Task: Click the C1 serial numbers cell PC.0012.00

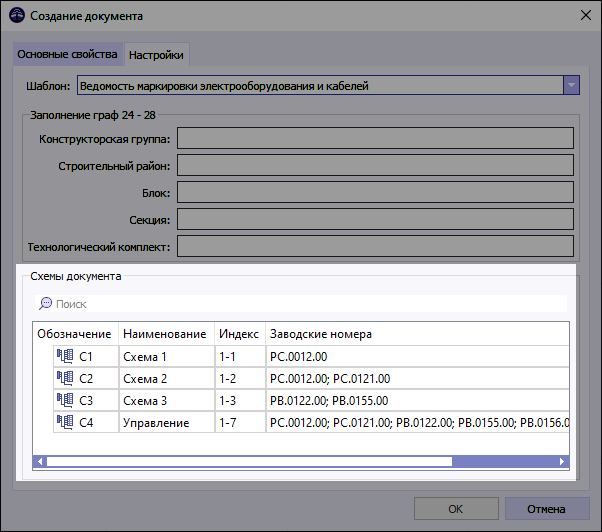Action: [417, 357]
